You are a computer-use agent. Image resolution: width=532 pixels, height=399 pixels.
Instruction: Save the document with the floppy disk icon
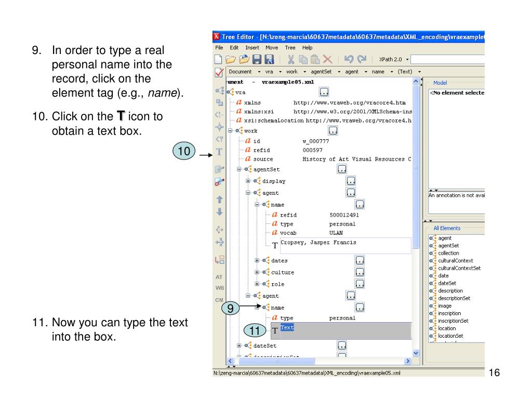coord(257,59)
